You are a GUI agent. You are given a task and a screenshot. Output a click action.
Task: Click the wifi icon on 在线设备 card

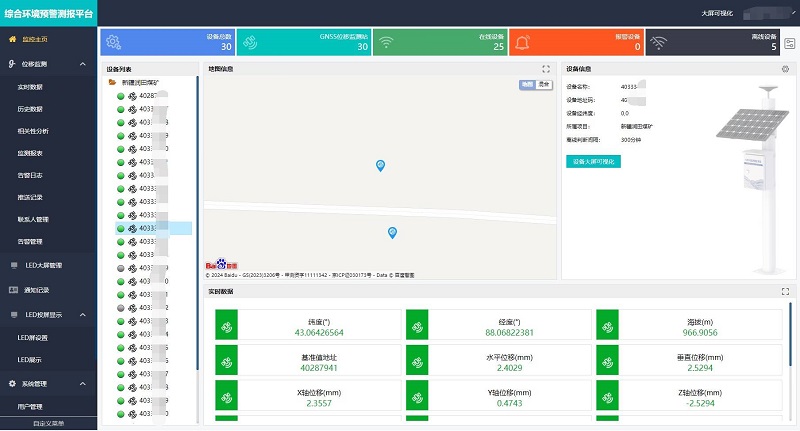pyautogui.click(x=386, y=42)
